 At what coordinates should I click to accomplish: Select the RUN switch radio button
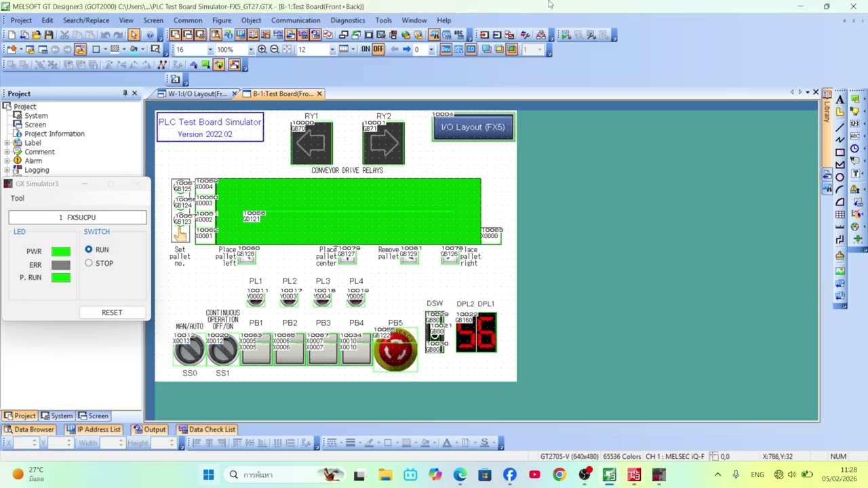pyautogui.click(x=89, y=249)
